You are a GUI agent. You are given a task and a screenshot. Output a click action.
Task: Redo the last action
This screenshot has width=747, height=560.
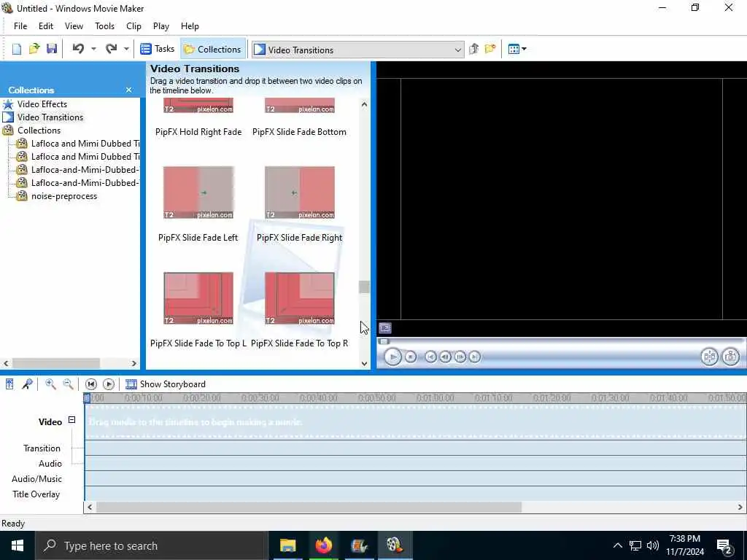click(112, 49)
